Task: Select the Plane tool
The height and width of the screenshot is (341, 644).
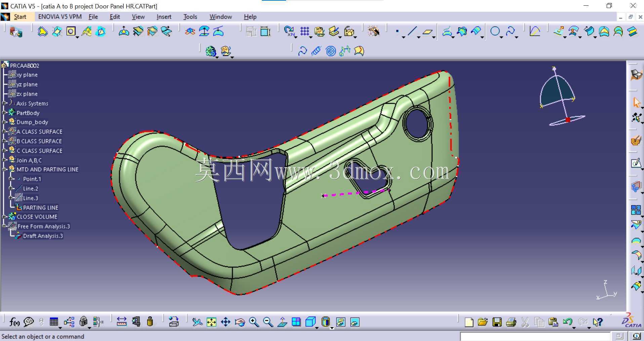Action: pyautogui.click(x=427, y=32)
